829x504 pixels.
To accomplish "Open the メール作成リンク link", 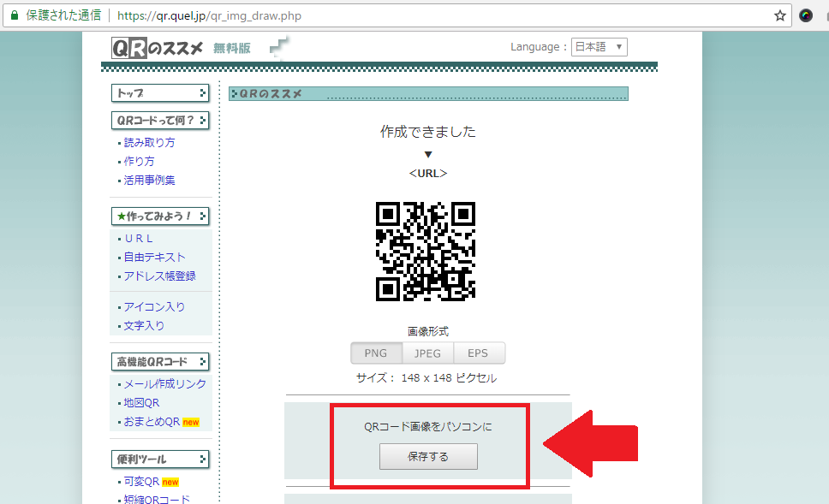I will [x=165, y=384].
